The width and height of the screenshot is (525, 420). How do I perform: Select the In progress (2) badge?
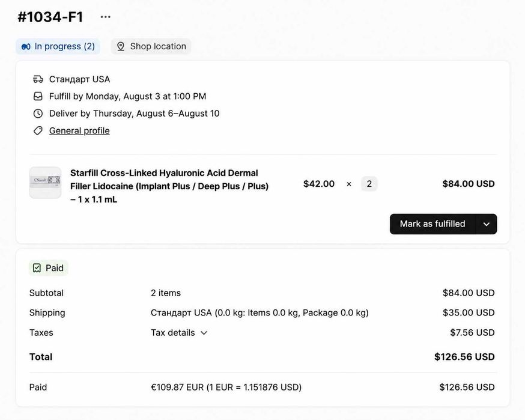point(58,46)
